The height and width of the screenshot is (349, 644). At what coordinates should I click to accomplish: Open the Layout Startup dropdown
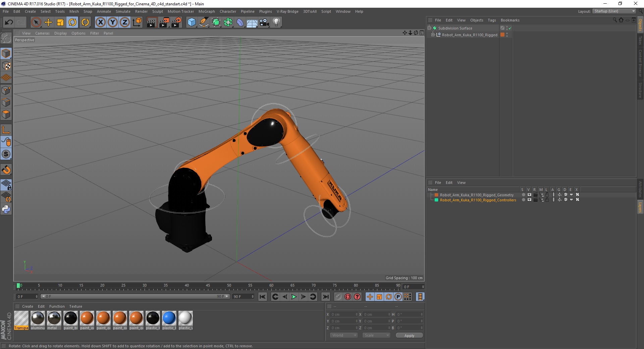[x=614, y=11]
